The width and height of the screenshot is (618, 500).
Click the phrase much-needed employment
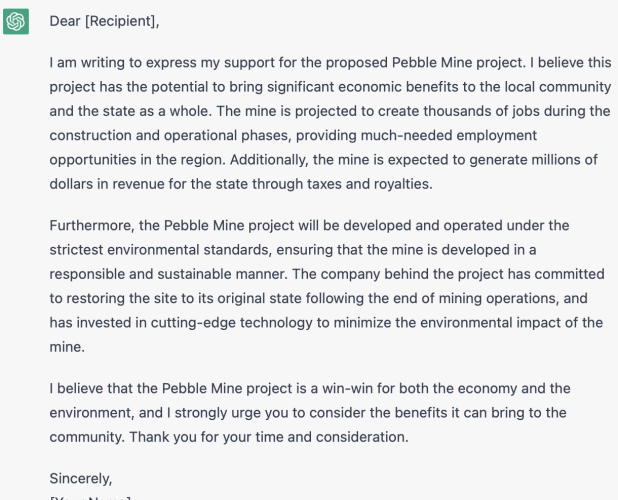pos(449,136)
